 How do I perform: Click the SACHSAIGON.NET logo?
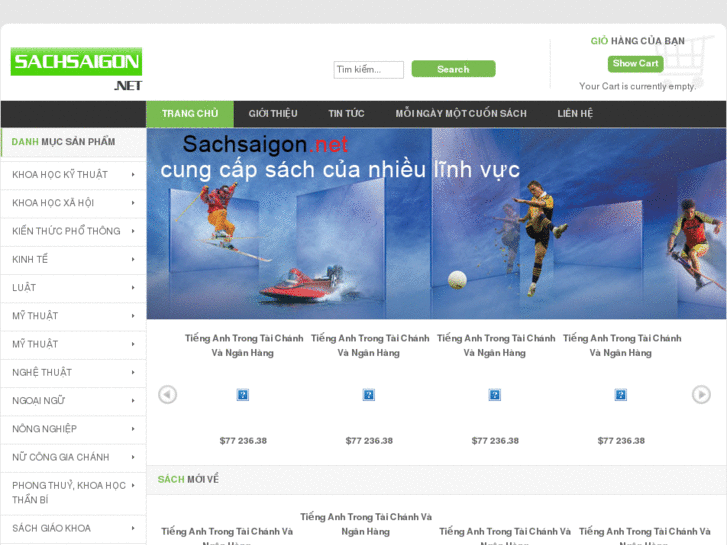coord(77,69)
